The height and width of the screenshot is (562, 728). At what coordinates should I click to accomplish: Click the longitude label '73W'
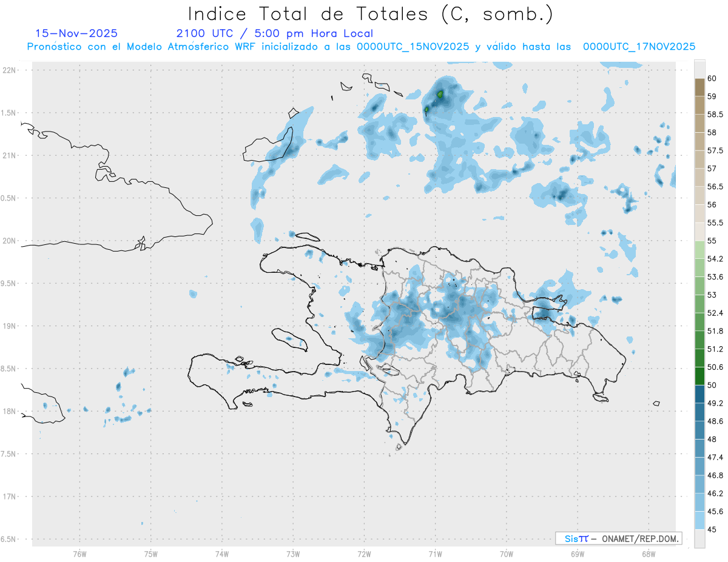tap(293, 554)
